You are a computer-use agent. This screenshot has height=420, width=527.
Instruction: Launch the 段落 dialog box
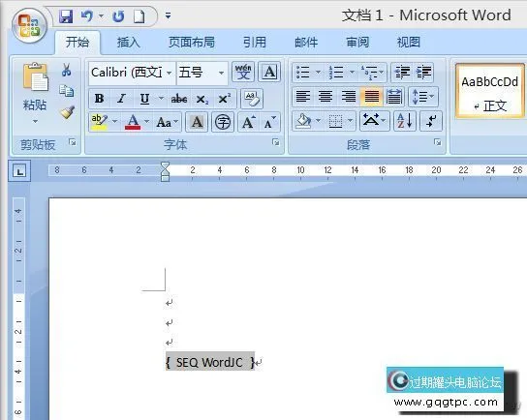(x=437, y=142)
